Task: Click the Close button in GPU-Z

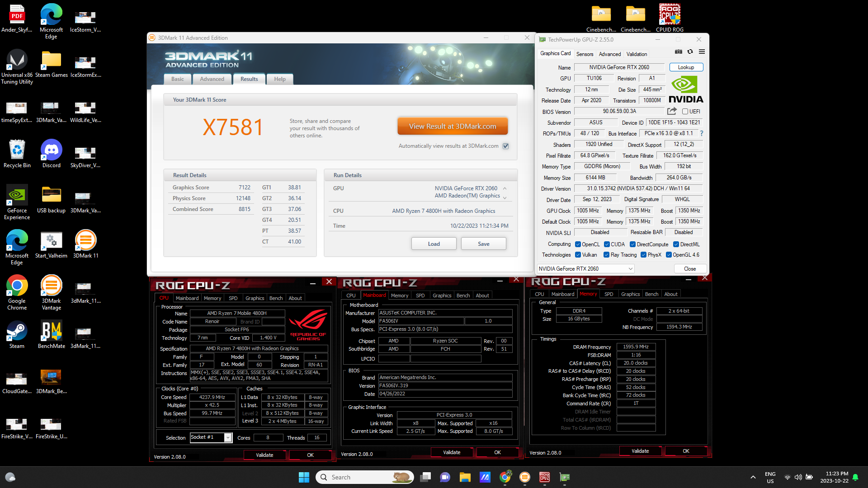Action: (x=690, y=269)
